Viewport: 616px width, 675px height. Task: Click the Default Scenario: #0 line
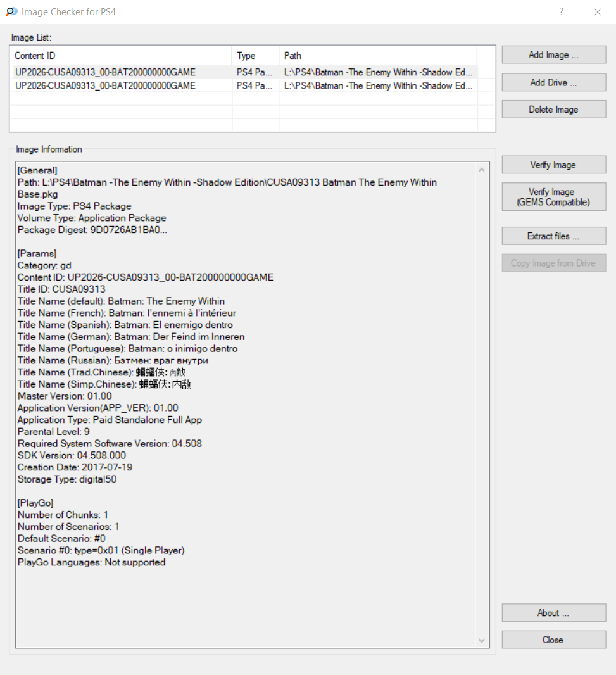(61, 538)
